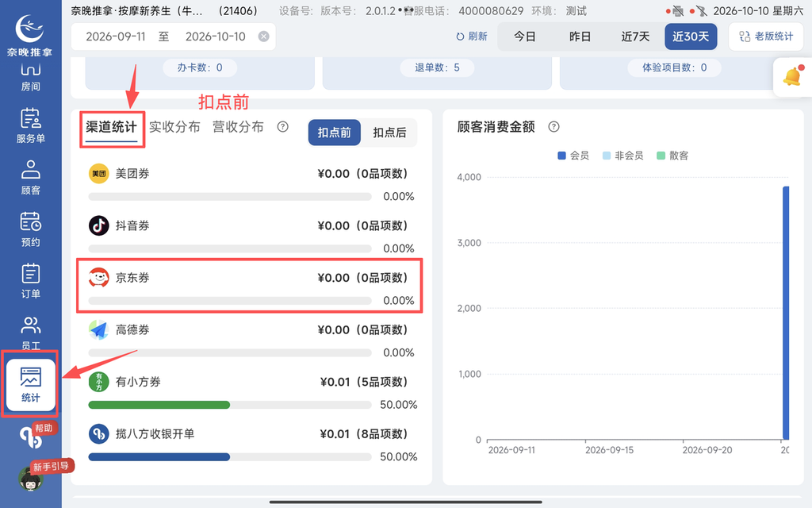Screen dimensions: 812x508
Task: Click the 美团 channel logo
Action: click(98, 174)
